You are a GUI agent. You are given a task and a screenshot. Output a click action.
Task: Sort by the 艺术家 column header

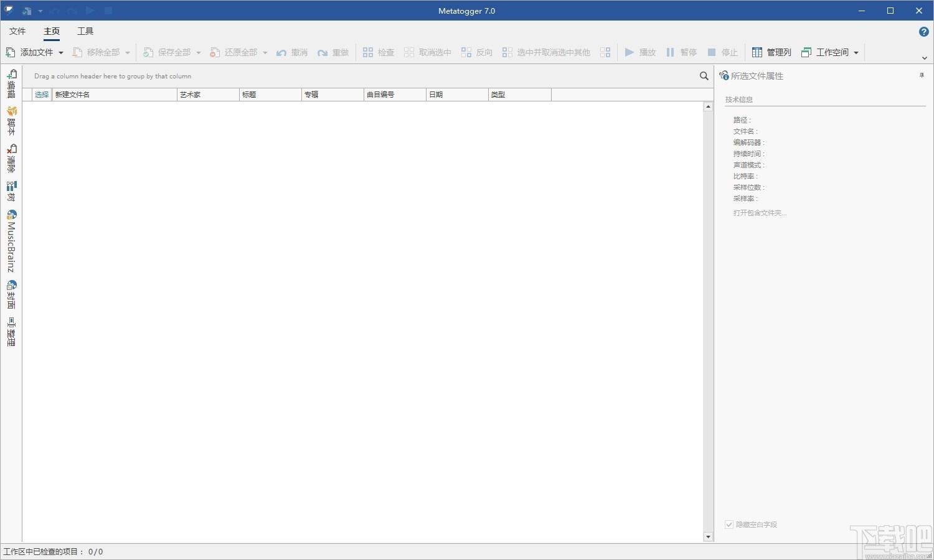coord(208,95)
